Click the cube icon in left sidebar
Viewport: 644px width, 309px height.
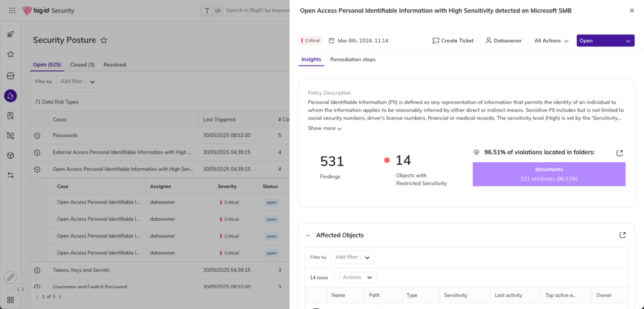tap(11, 155)
